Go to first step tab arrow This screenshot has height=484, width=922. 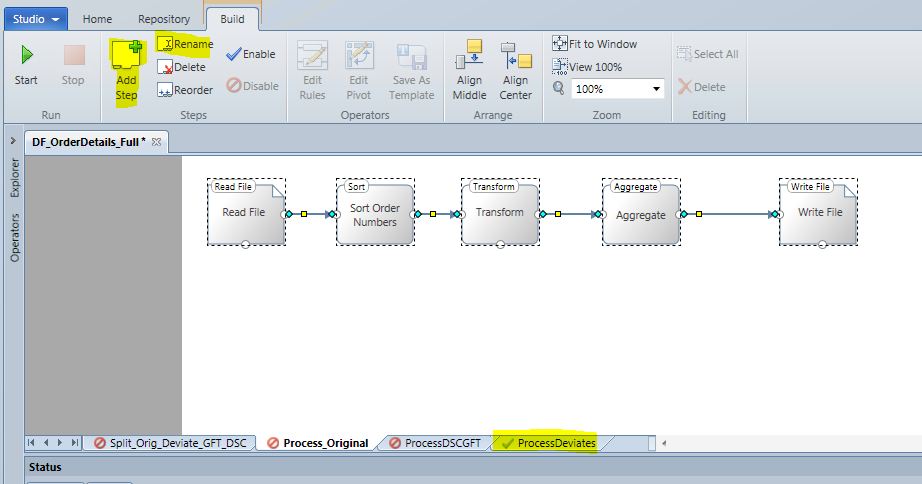(32, 443)
